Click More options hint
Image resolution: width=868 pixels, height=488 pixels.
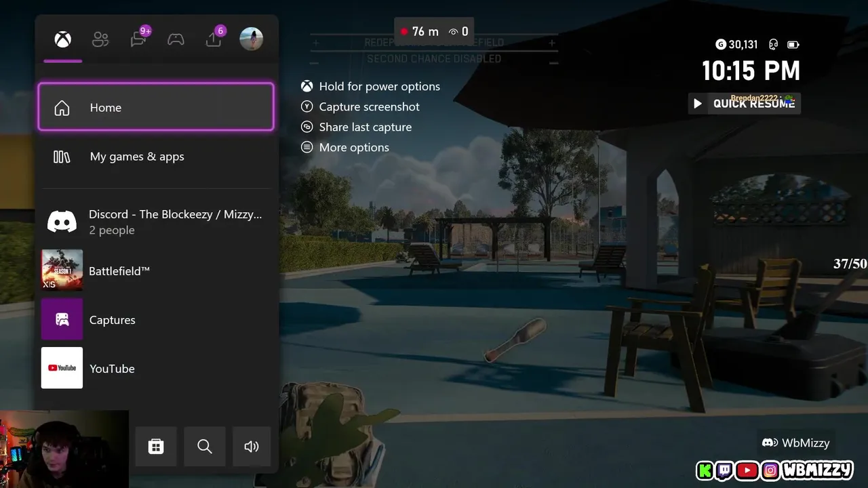click(x=354, y=147)
